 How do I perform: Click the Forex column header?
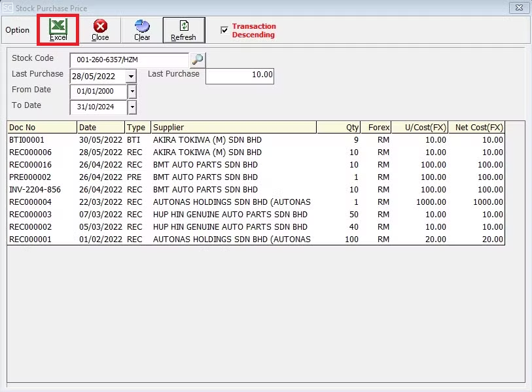[x=376, y=127]
